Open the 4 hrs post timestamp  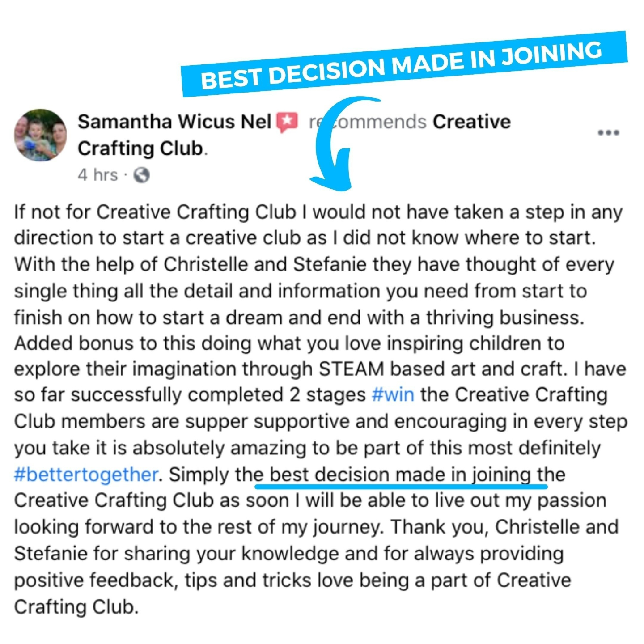pyautogui.click(x=98, y=174)
